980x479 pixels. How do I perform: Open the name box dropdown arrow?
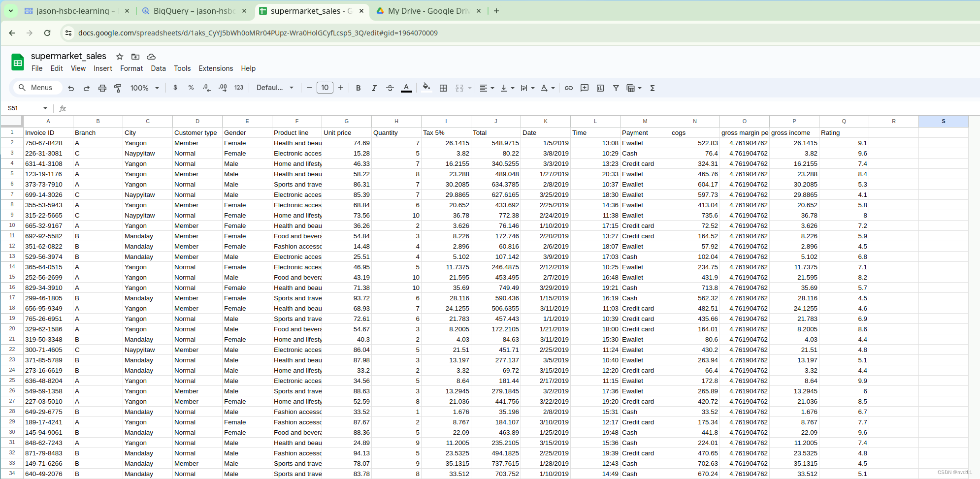45,108
